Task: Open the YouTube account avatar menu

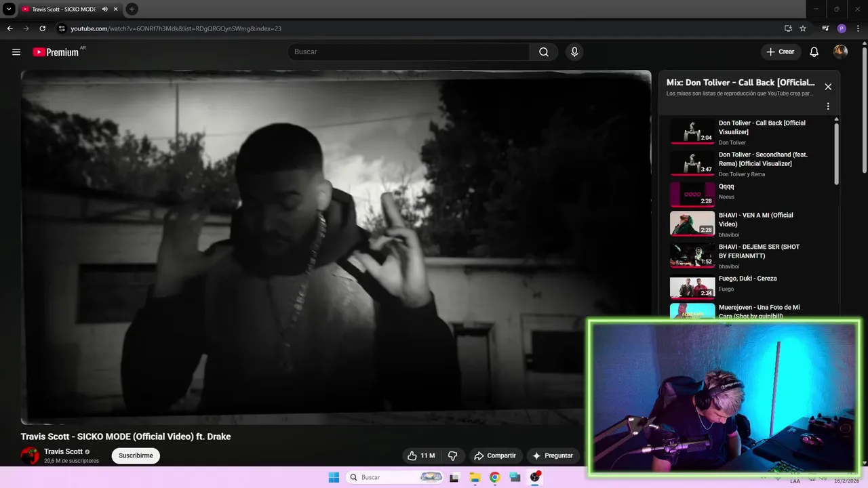Action: click(840, 52)
